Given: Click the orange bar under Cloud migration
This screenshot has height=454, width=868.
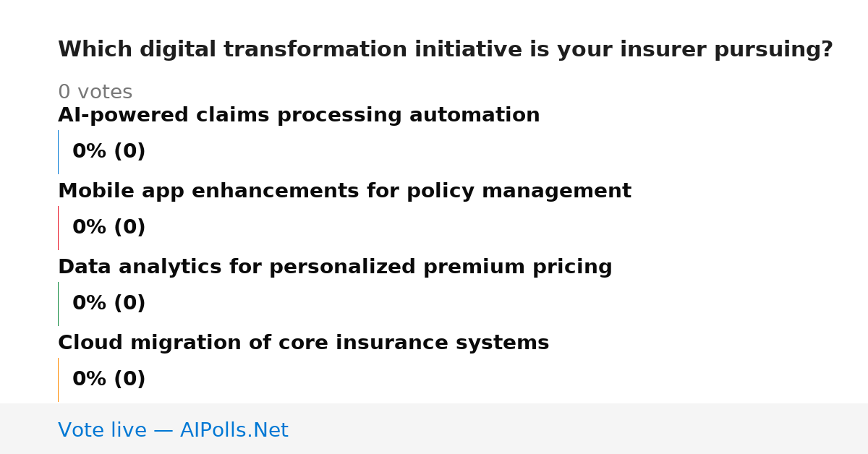Looking at the screenshot, I should pos(58,380).
